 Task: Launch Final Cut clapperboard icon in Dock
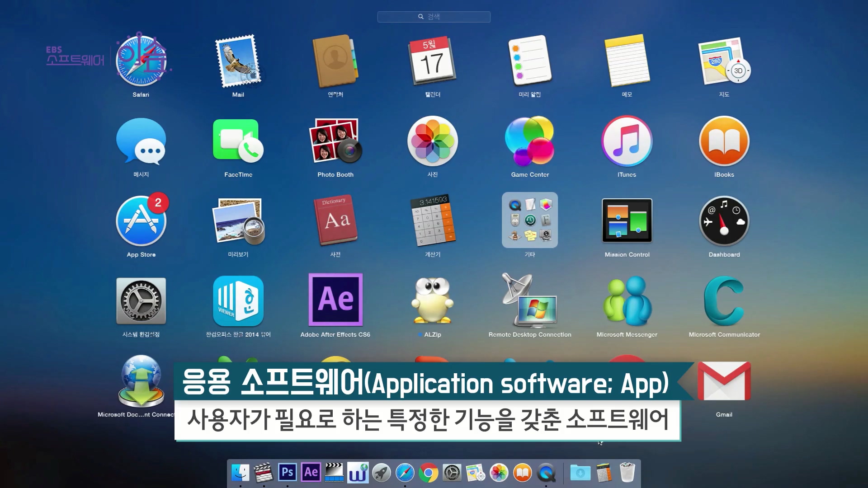(x=264, y=473)
